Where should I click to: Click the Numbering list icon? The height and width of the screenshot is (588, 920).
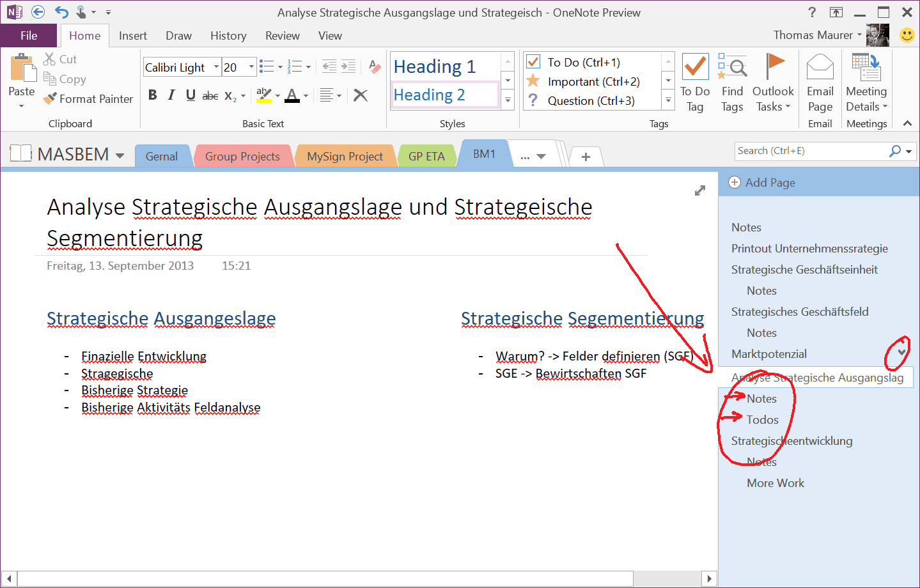click(x=295, y=66)
